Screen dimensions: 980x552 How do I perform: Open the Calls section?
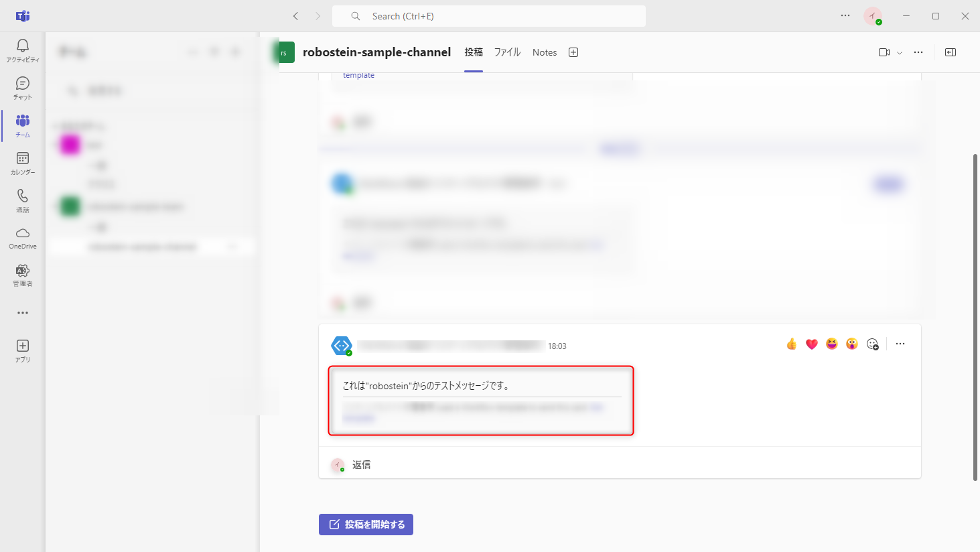23,200
